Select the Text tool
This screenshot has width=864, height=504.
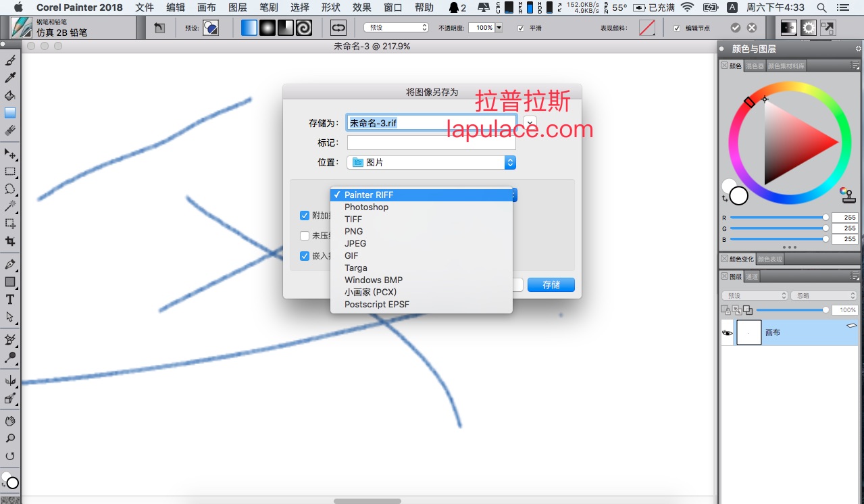tap(10, 299)
